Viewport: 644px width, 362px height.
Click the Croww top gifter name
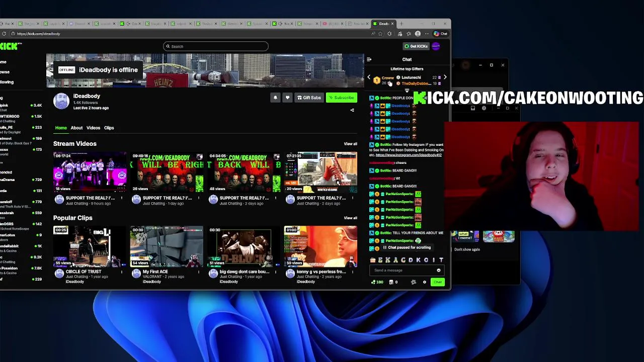(387, 78)
